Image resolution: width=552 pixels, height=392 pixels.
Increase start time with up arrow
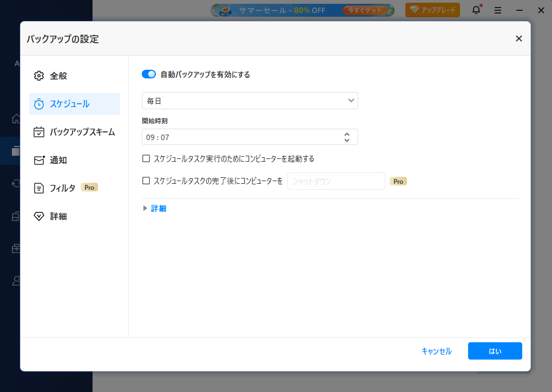pos(347,134)
